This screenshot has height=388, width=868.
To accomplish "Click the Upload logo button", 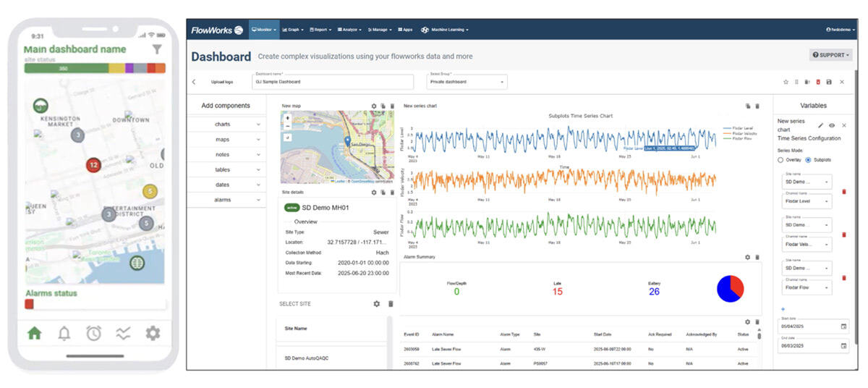I will pyautogui.click(x=222, y=82).
